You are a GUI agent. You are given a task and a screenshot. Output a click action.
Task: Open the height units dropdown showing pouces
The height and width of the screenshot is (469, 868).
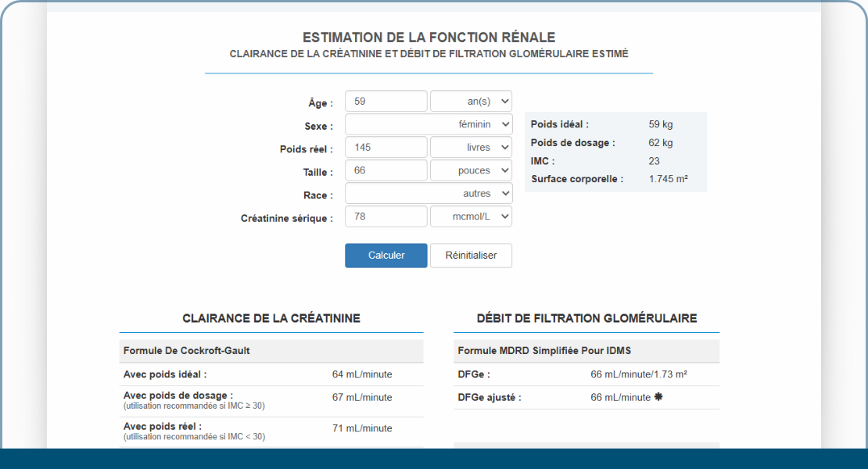[470, 170]
